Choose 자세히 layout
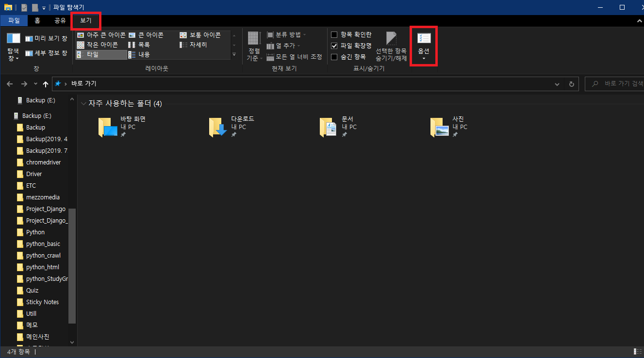Screen dimensions: 644x358 pyautogui.click(x=193, y=45)
